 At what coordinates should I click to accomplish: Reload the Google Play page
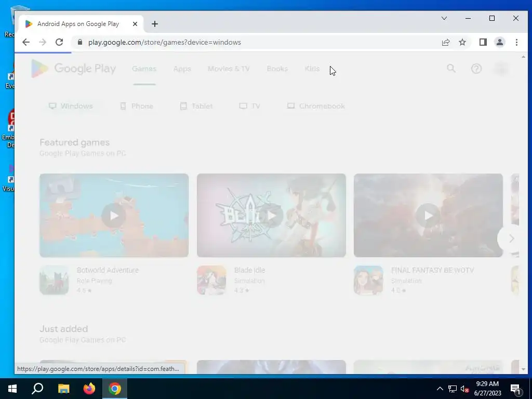pos(59,42)
